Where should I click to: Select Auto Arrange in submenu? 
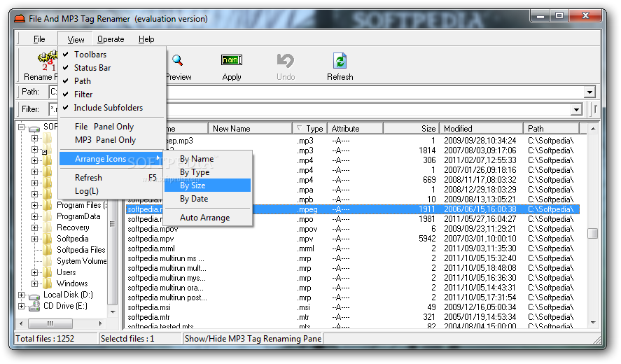[207, 218]
